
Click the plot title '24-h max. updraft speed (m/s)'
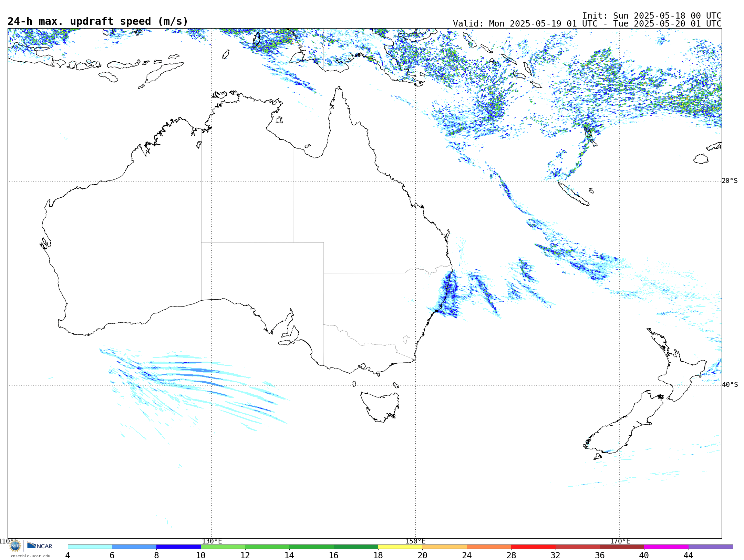(x=98, y=21)
